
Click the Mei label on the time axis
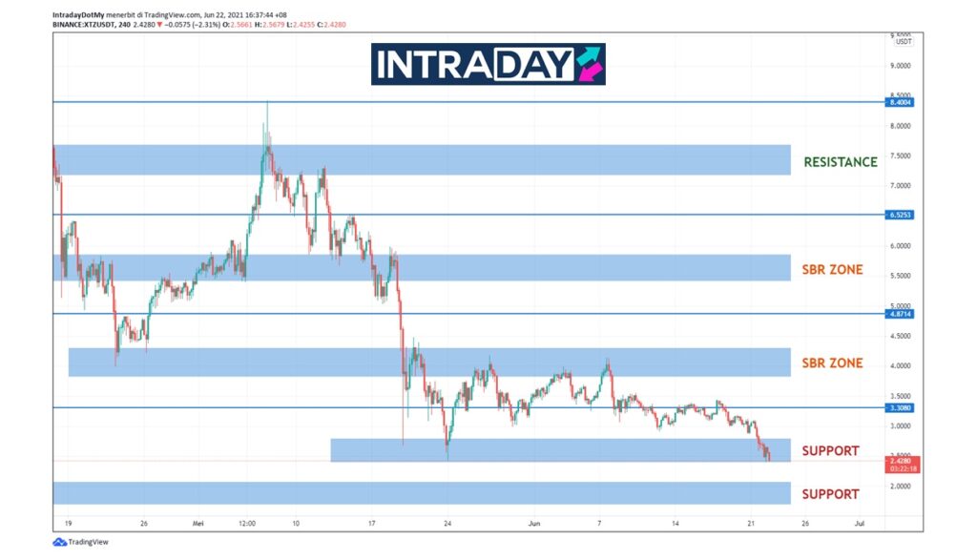click(x=198, y=524)
